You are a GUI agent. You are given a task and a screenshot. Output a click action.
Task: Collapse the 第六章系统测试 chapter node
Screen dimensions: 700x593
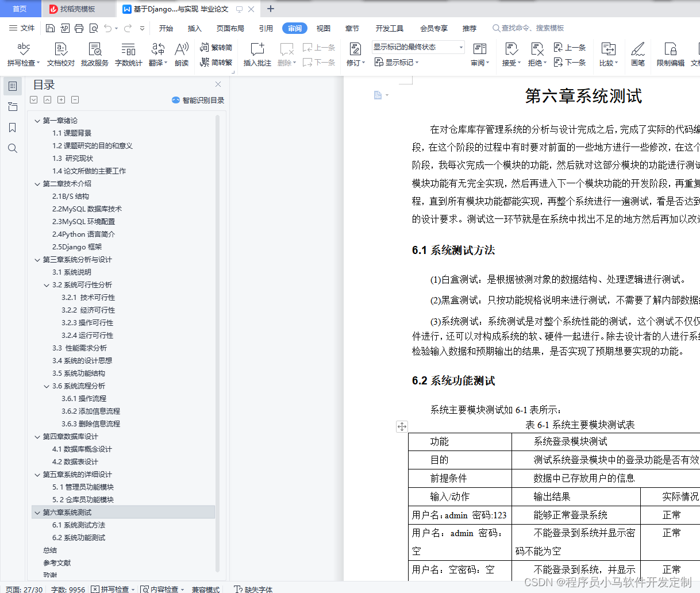click(x=37, y=512)
